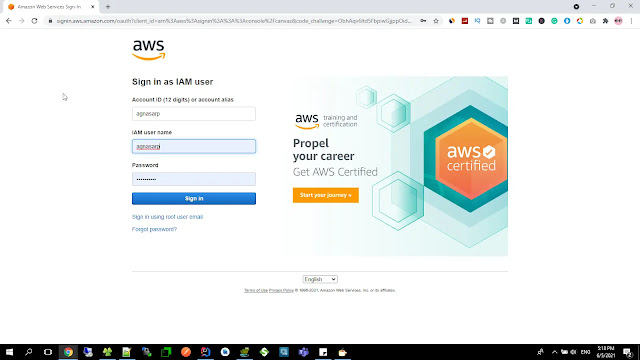640x360 pixels.
Task: Click the padlock site info icon
Action: [50, 21]
